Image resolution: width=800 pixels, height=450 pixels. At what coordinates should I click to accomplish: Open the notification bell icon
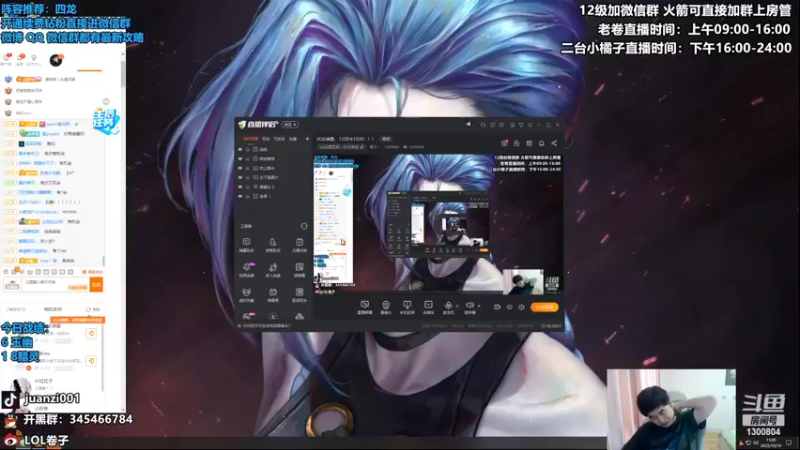click(541, 143)
